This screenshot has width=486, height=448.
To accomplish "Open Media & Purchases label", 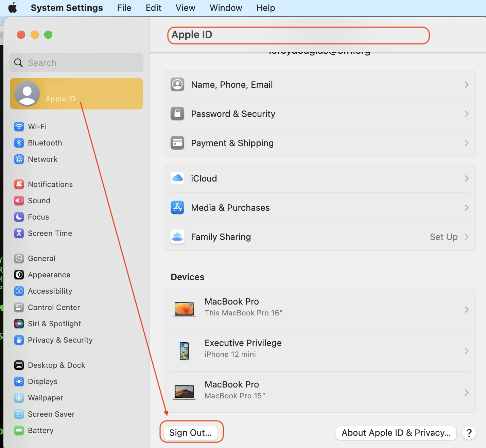I will pos(230,208).
